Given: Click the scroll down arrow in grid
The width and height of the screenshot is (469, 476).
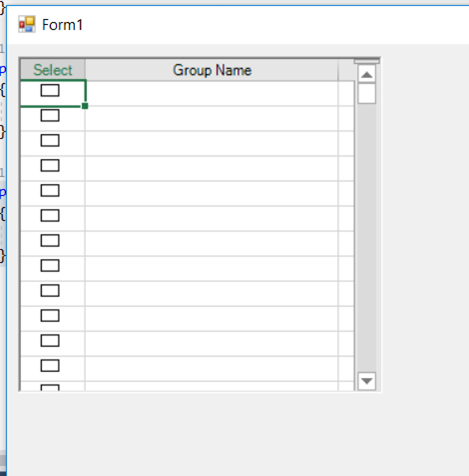Looking at the screenshot, I should [367, 381].
